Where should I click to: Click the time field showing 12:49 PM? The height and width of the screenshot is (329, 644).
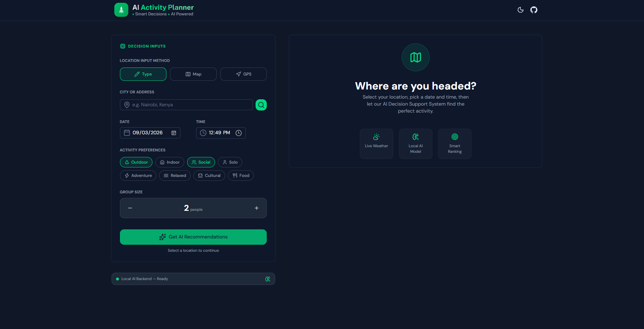221,133
